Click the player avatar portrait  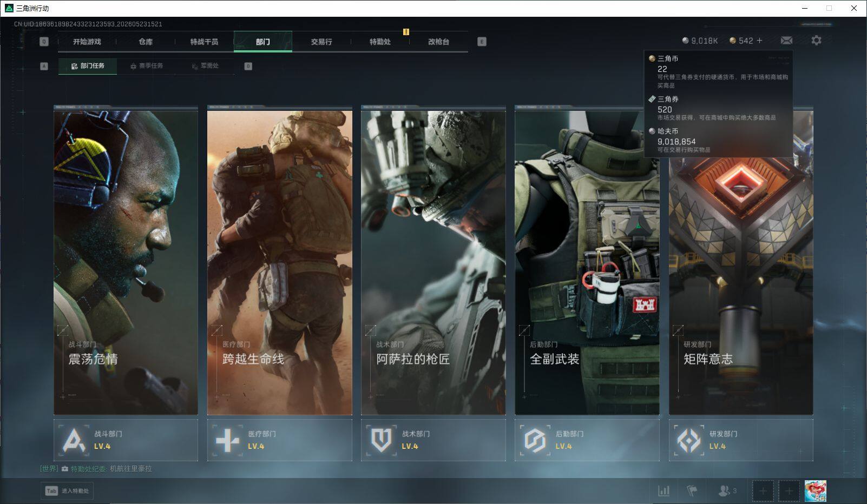[816, 491]
